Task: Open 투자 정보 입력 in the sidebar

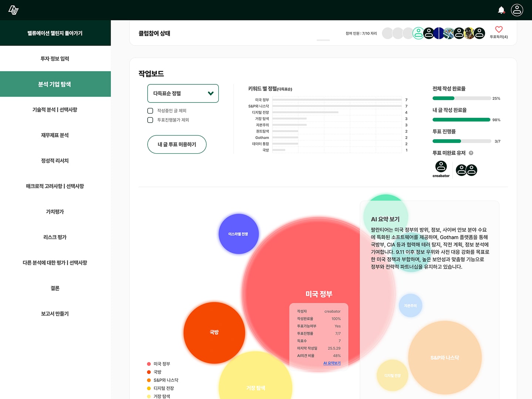Action: [x=55, y=58]
